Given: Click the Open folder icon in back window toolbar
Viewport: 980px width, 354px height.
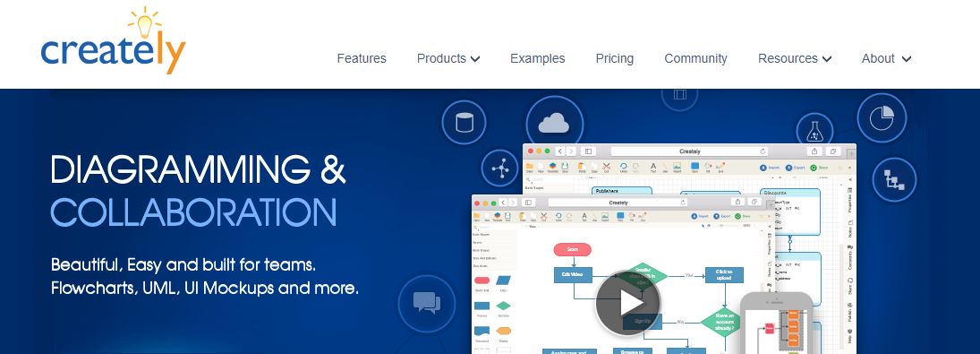Looking at the screenshot, I should 529,167.
